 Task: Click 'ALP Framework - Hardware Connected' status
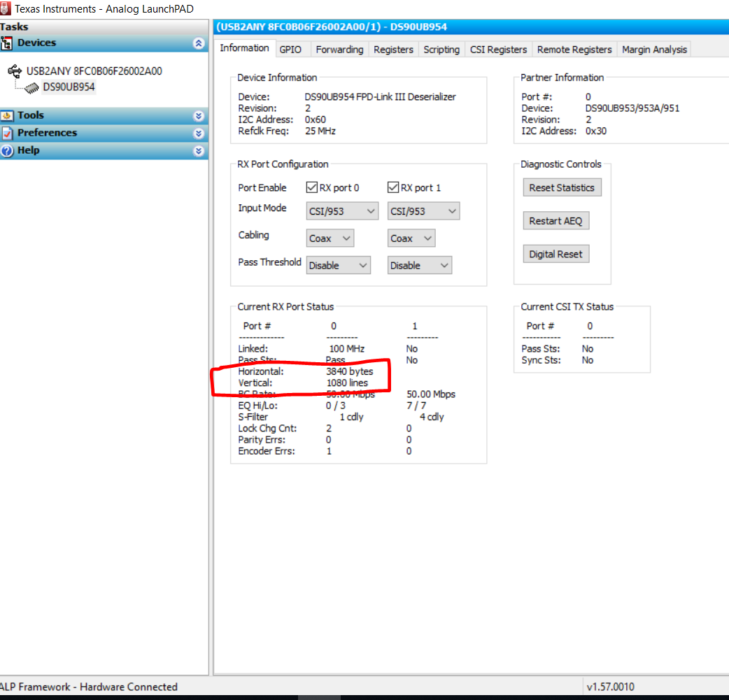tap(89, 687)
